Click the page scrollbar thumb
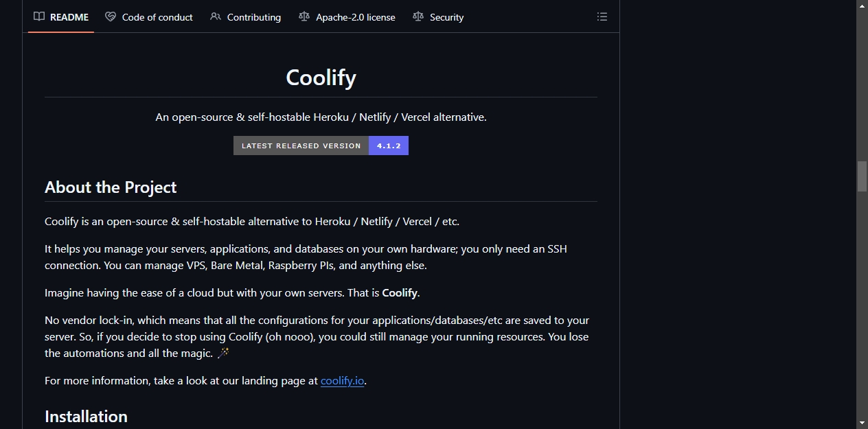 [862, 176]
